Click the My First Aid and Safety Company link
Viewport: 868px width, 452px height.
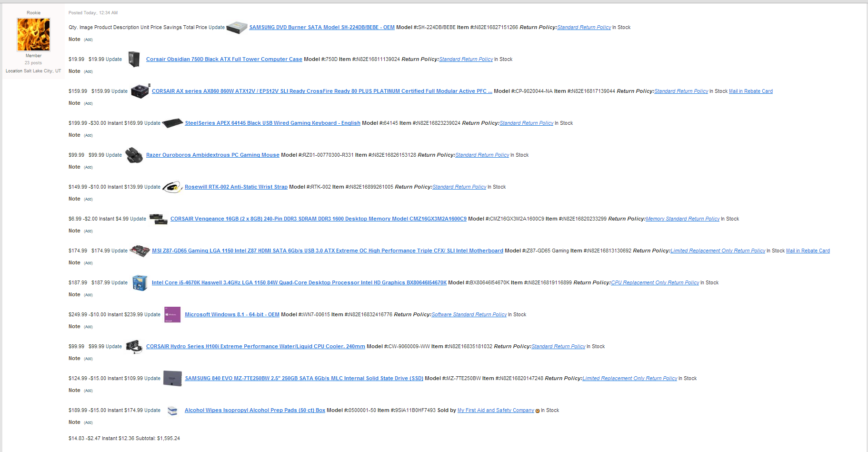tap(496, 411)
